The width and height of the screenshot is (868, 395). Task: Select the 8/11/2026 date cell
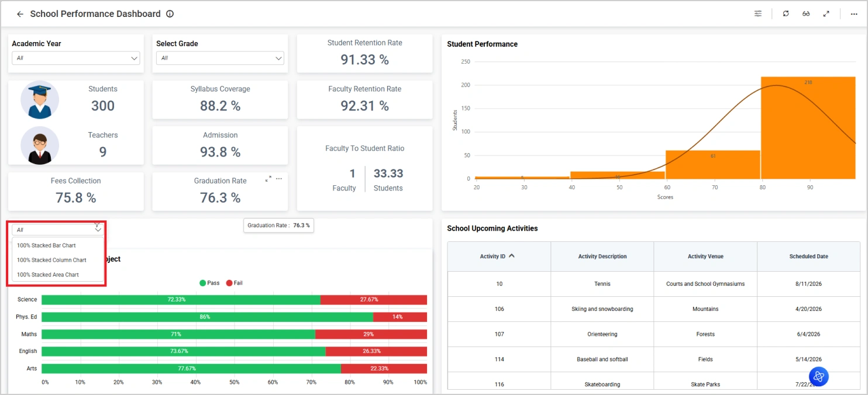tap(809, 284)
